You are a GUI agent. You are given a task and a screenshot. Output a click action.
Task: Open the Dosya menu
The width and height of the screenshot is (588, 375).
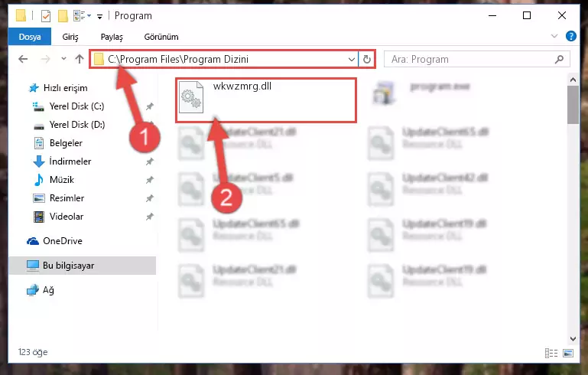point(30,37)
